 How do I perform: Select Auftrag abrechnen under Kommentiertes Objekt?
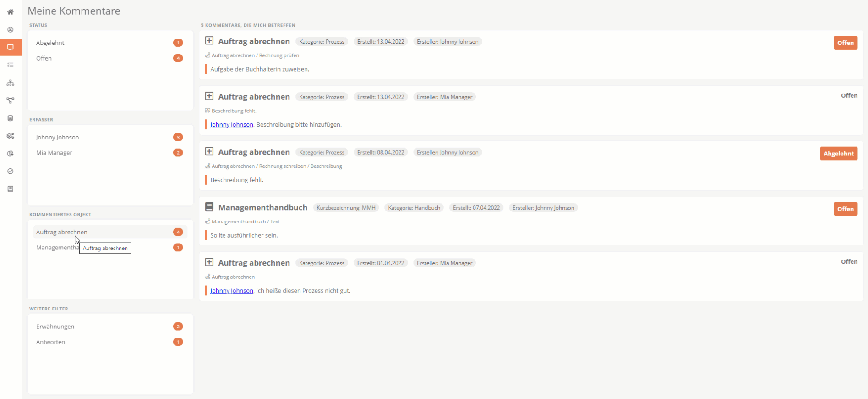pyautogui.click(x=110, y=232)
